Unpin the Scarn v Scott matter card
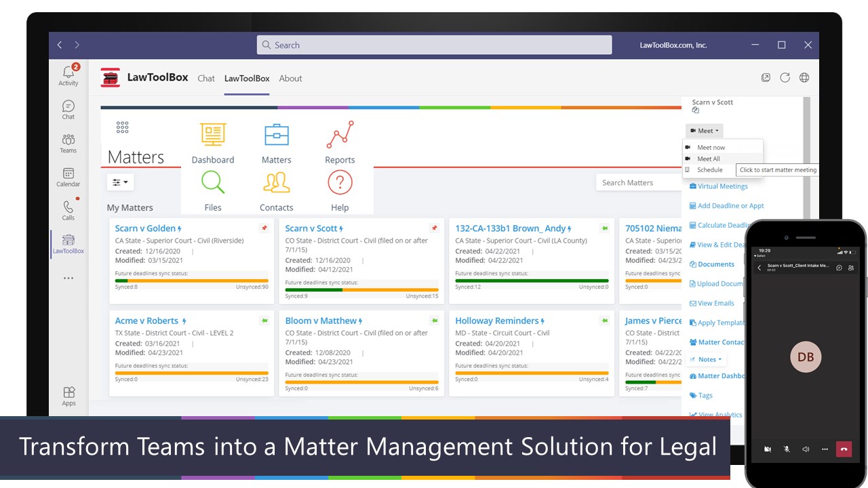This screenshot has width=868, height=488. tap(434, 228)
